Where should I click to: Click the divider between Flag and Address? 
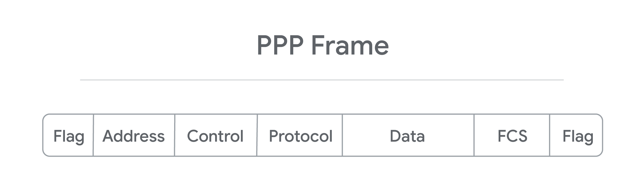tap(93, 135)
